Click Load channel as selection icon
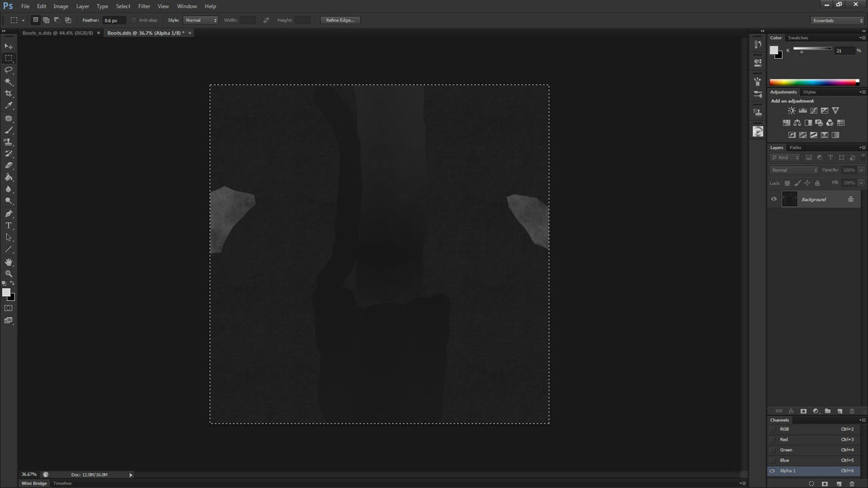Screen dimensions: 868x488 point(811,484)
